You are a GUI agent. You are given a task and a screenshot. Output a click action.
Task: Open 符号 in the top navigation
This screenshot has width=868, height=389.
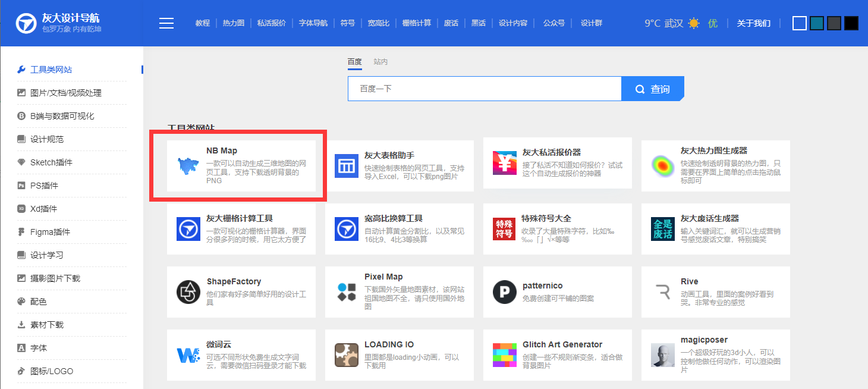coord(348,23)
